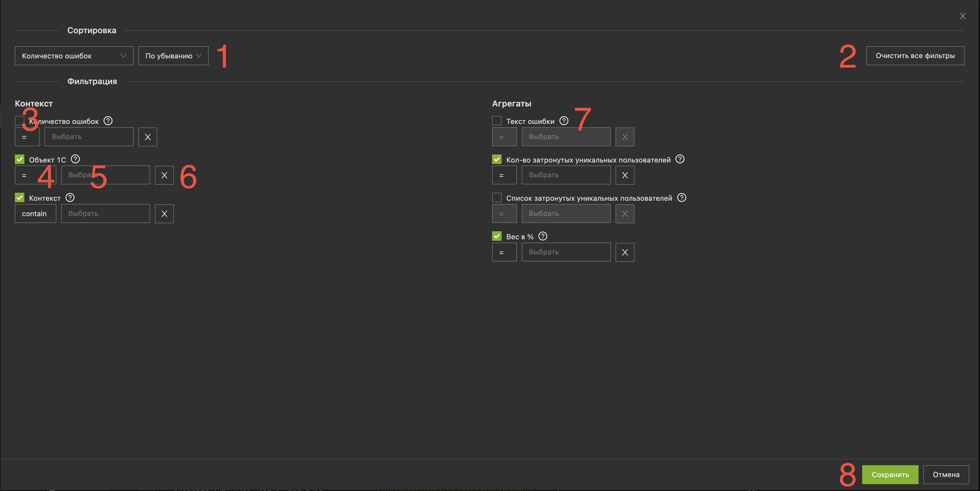The width and height of the screenshot is (980, 491).
Task: Focus the Выбрать field for Количество ошибок
Action: pos(89,137)
